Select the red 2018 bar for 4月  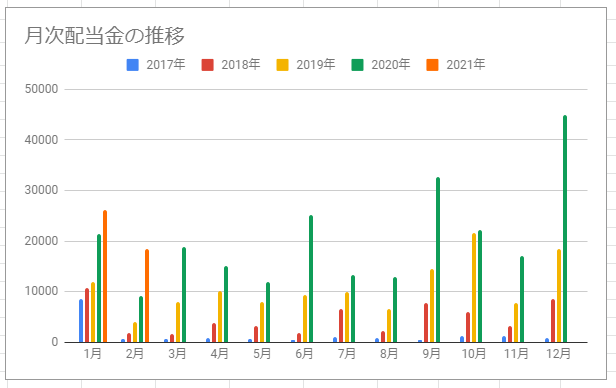214,333
